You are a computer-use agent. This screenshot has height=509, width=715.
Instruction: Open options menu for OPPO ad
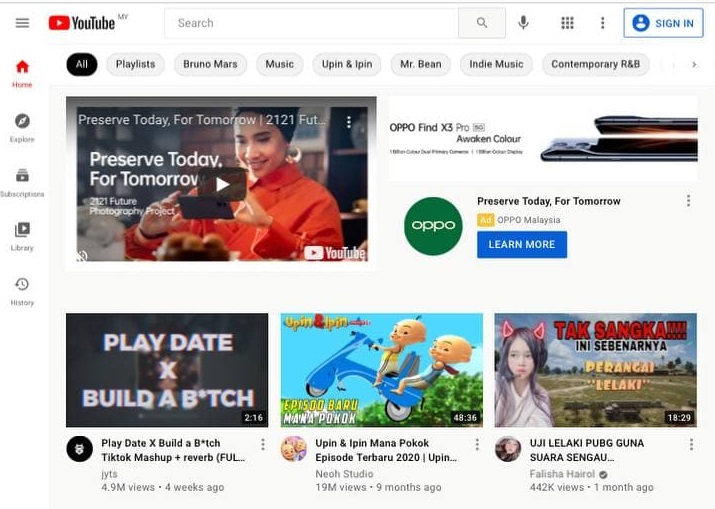pyautogui.click(x=688, y=201)
